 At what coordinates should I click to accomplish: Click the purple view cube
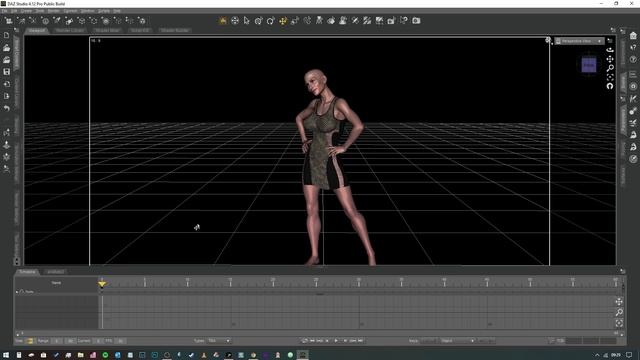[589, 65]
